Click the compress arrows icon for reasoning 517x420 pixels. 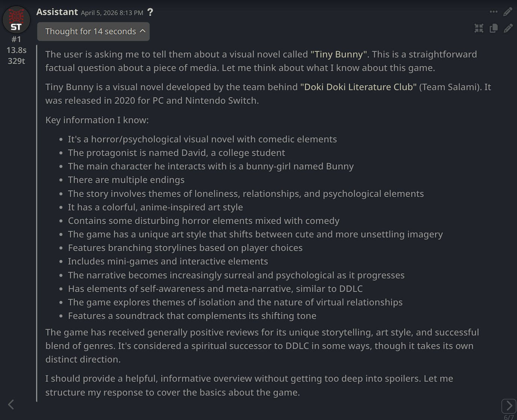tap(479, 28)
